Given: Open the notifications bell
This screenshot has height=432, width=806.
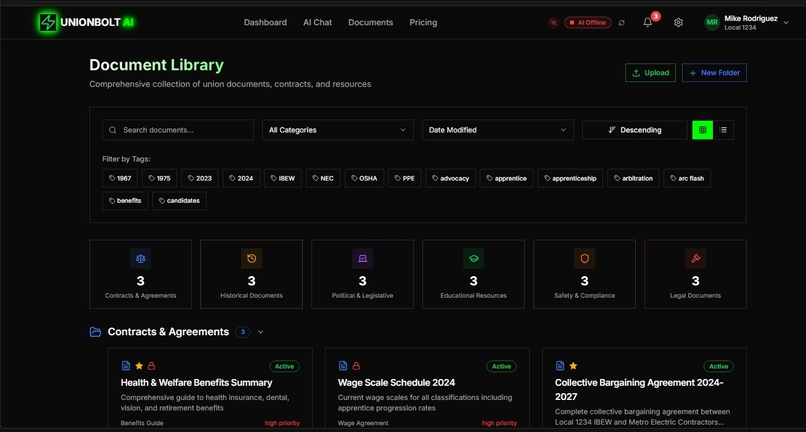Looking at the screenshot, I should pyautogui.click(x=648, y=23).
